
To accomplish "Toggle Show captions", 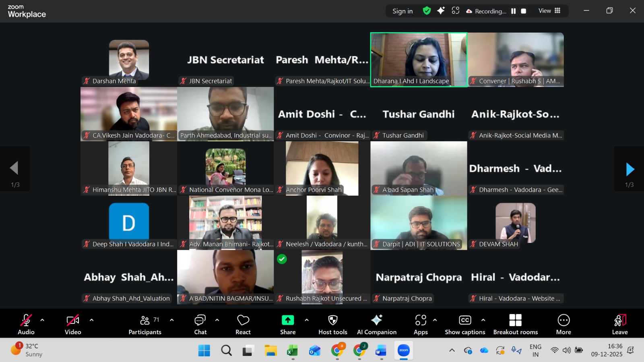I will [465, 325].
